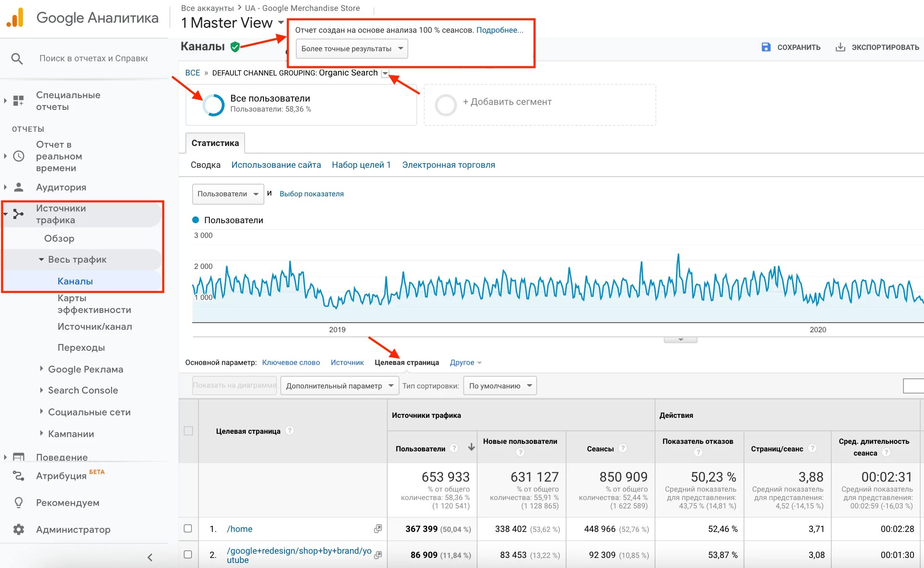
Task: Check the row 2 youtube page checkbox
Action: click(x=188, y=555)
